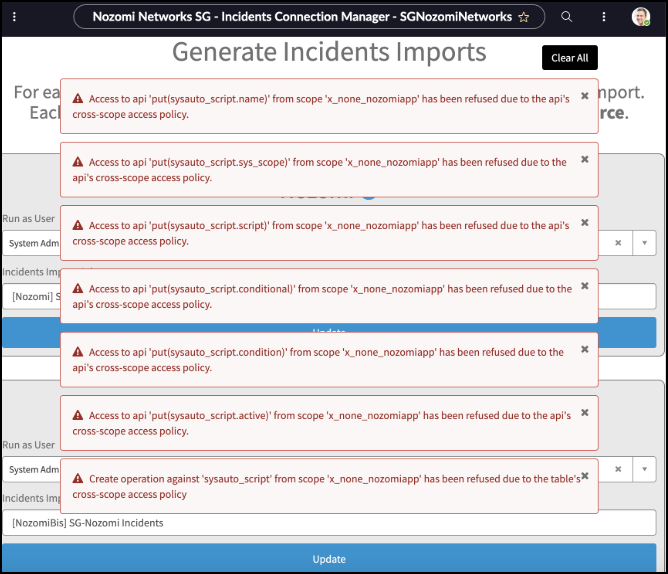Image resolution: width=668 pixels, height=574 pixels.
Task: Dismiss the sysauto_script.name error message
Action: coord(584,96)
